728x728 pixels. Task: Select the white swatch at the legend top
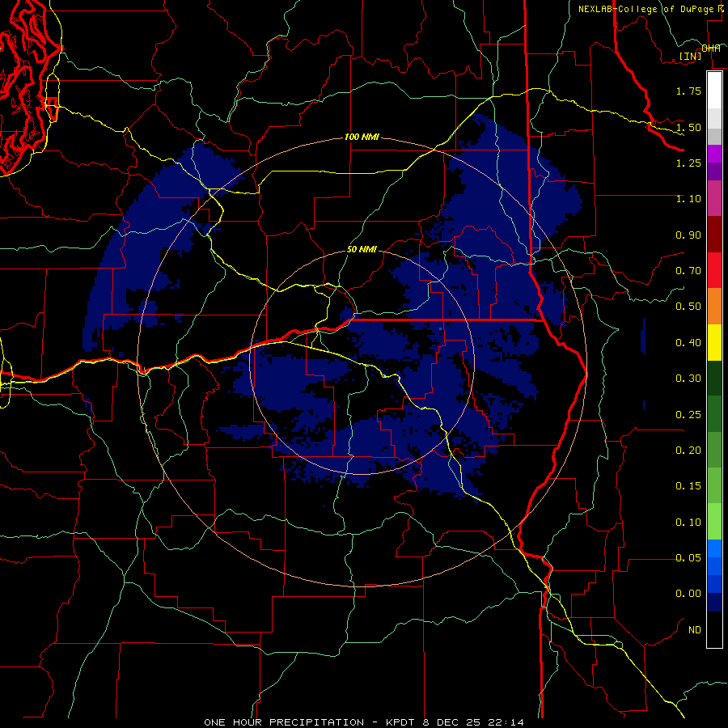pyautogui.click(x=714, y=90)
